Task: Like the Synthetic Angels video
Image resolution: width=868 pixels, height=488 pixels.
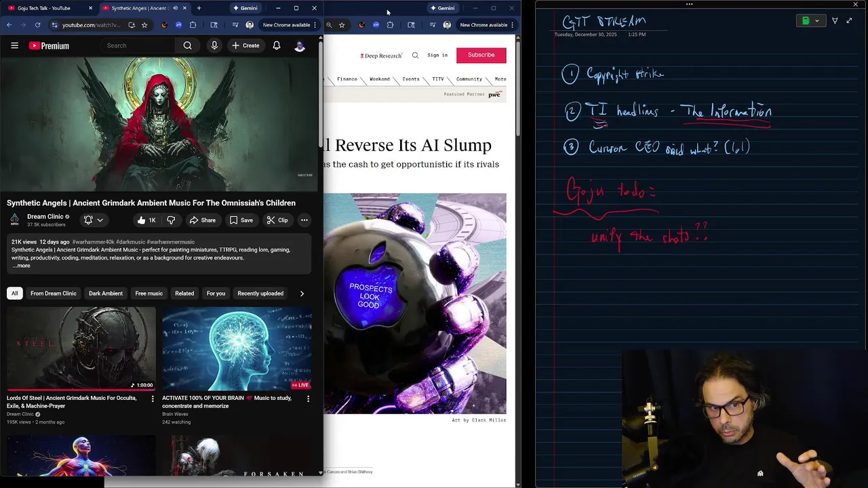Action: point(146,220)
